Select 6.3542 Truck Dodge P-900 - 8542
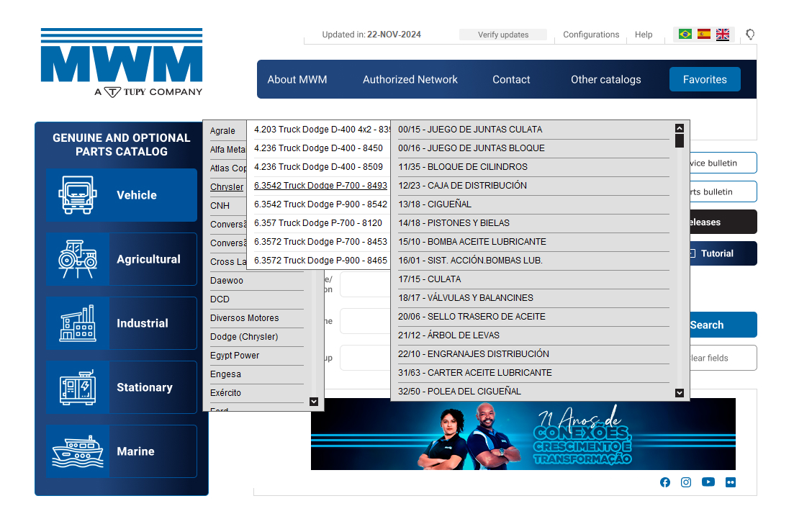The height and width of the screenshot is (519, 812). point(320,204)
